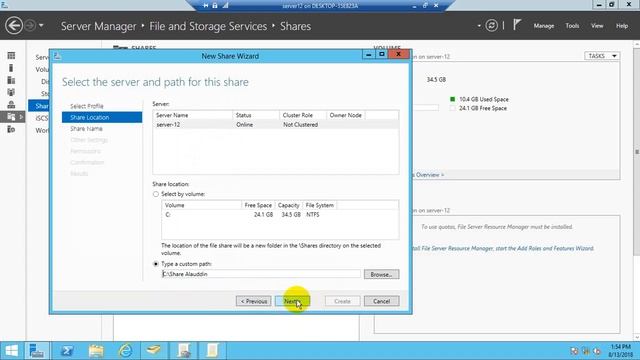Open the TASKS dropdown in Volume panel
This screenshot has width=640, height=360.
[x=602, y=56]
